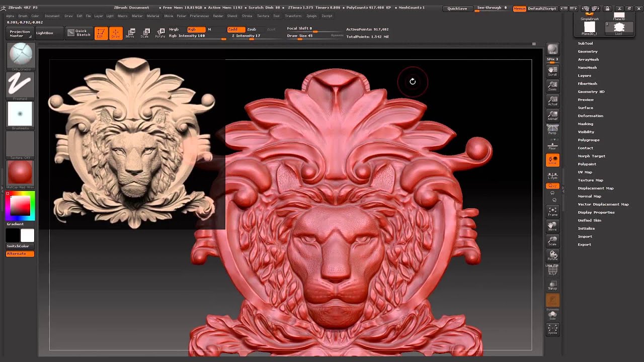The height and width of the screenshot is (362, 644).
Task: Expand the Displacement Map section
Action: click(x=596, y=188)
